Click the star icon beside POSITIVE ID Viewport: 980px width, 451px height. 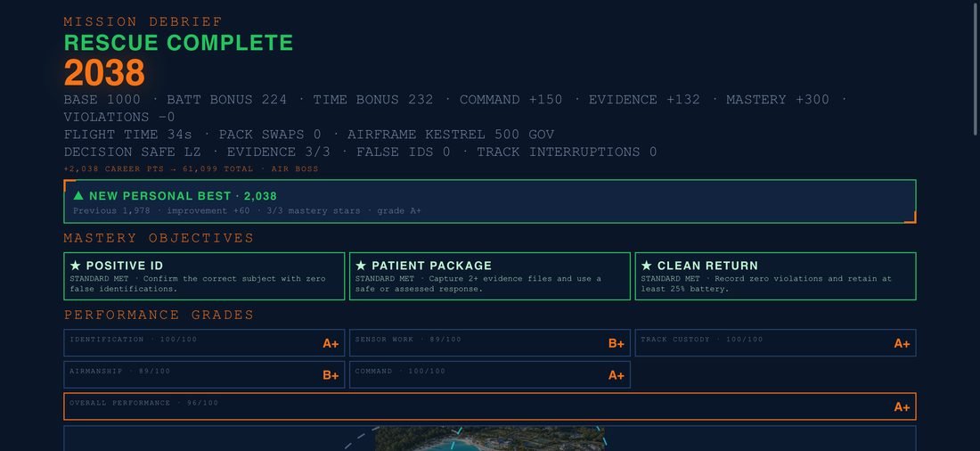pos(76,266)
